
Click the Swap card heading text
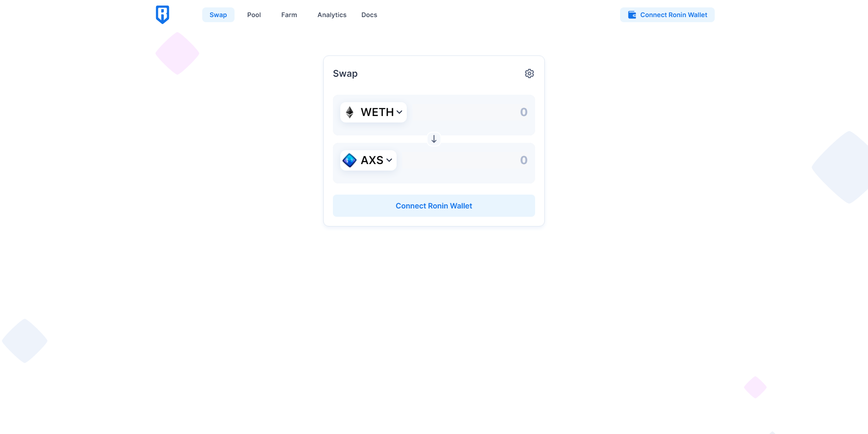(345, 73)
